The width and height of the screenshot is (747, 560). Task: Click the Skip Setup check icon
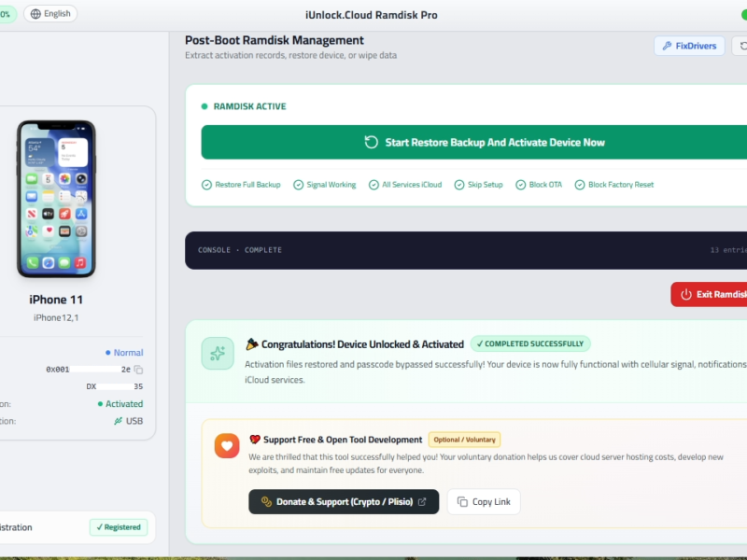459,185
